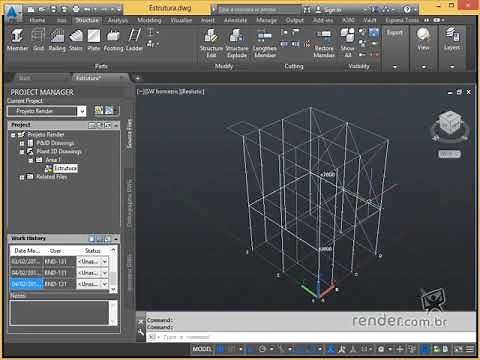Screen dimensions: 480x360
Task: Switch to the Output ribbon tab
Action: coord(295,20)
